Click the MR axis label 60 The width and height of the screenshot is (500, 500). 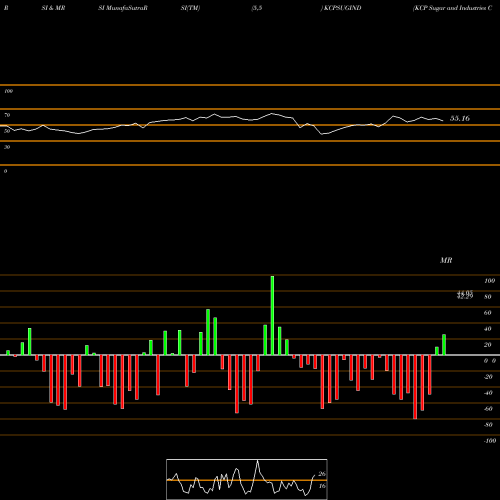(487, 313)
